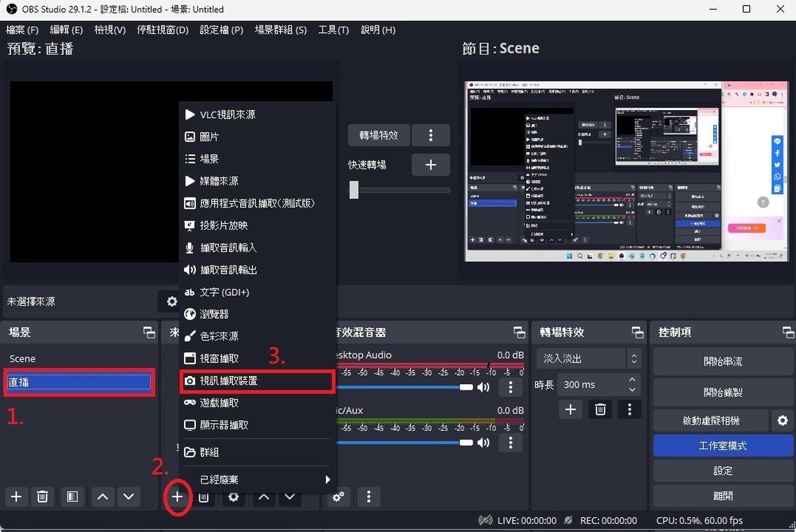The image size is (796, 532).
Task: Open the 檢視(V) menu
Action: 110,30
